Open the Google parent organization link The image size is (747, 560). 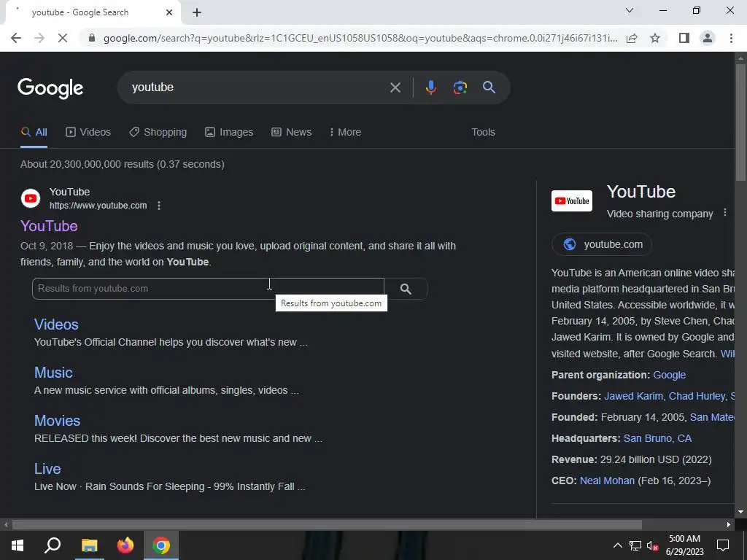click(670, 375)
